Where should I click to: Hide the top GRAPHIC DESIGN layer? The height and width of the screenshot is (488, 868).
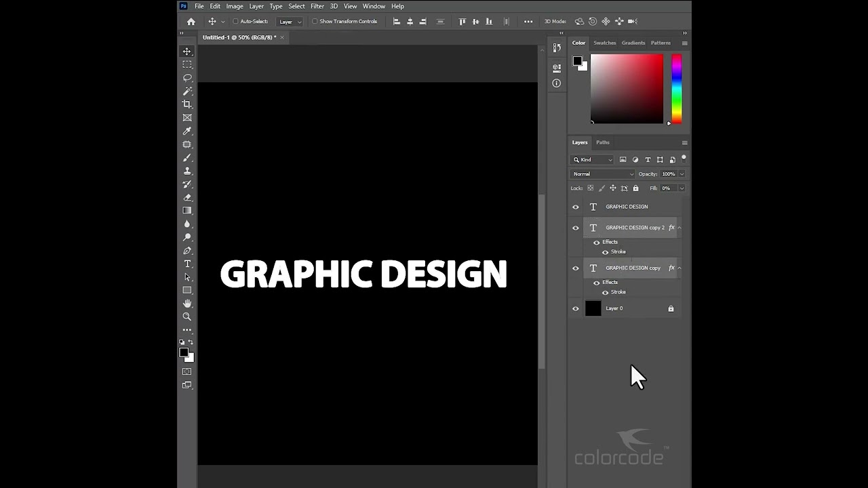(x=576, y=207)
